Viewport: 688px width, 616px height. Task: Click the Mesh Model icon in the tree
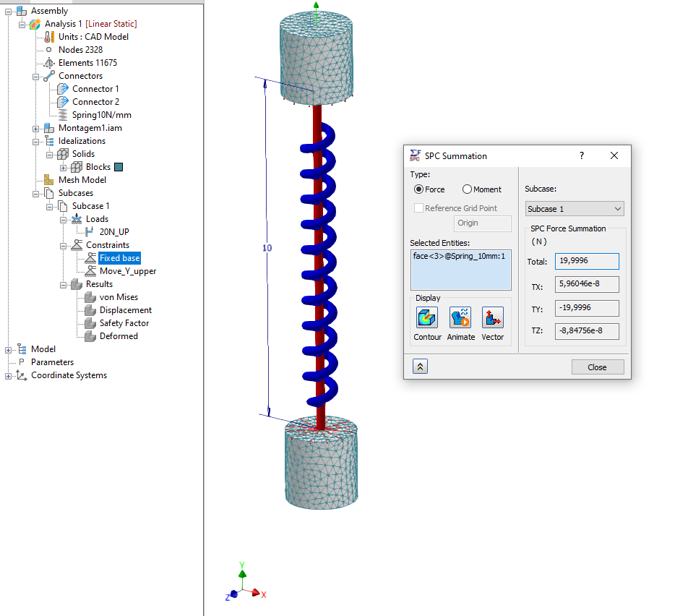click(48, 179)
